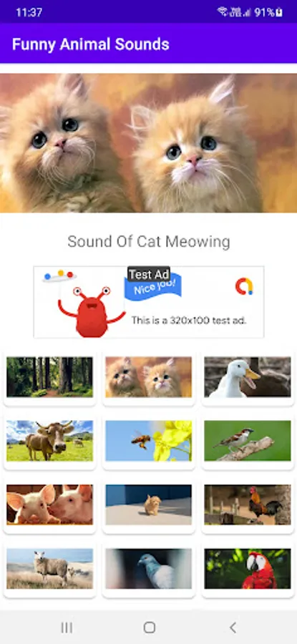The image size is (297, 644).
Task: Choose the bee and yellow flower tile
Action: point(149,441)
